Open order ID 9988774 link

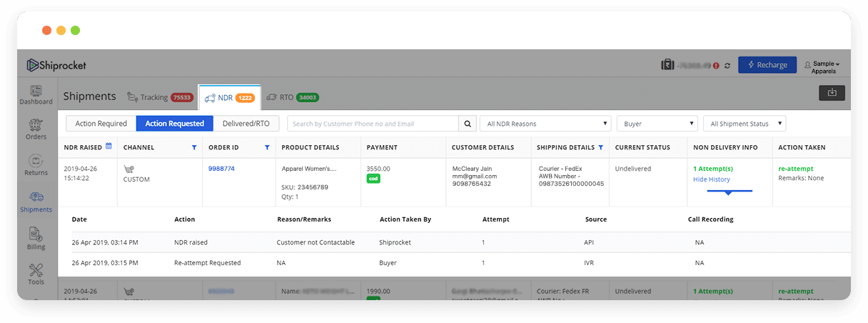pyautogui.click(x=221, y=169)
